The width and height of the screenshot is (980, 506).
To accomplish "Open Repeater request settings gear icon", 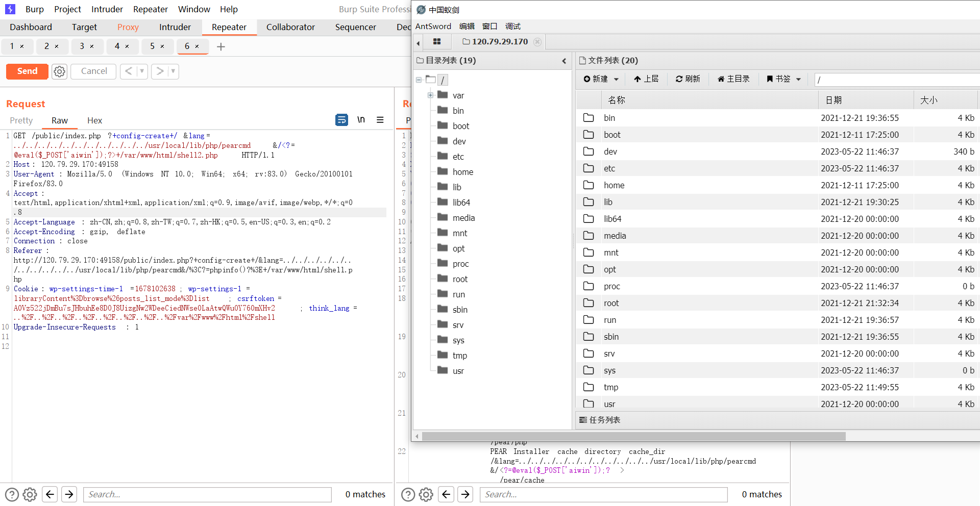I will 60,71.
